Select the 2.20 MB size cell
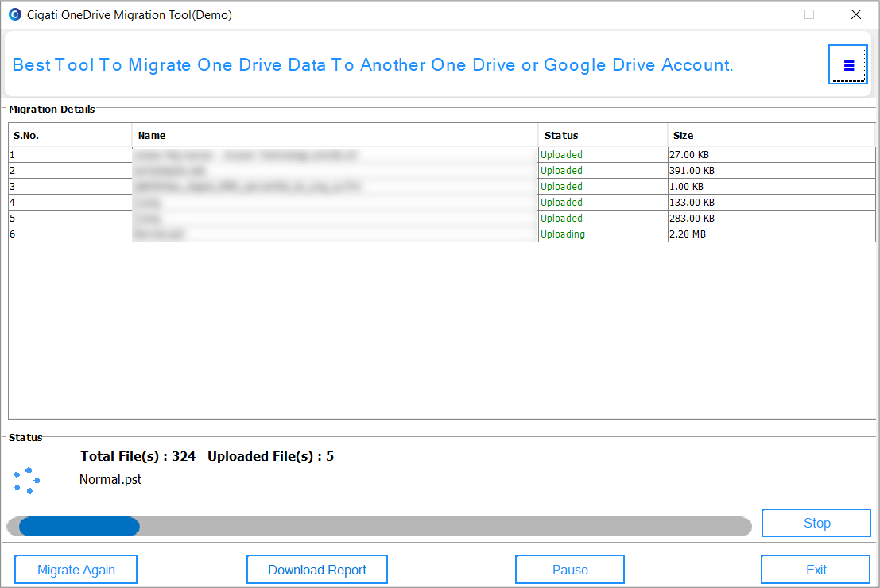Image resolution: width=880 pixels, height=588 pixels. [x=771, y=234]
